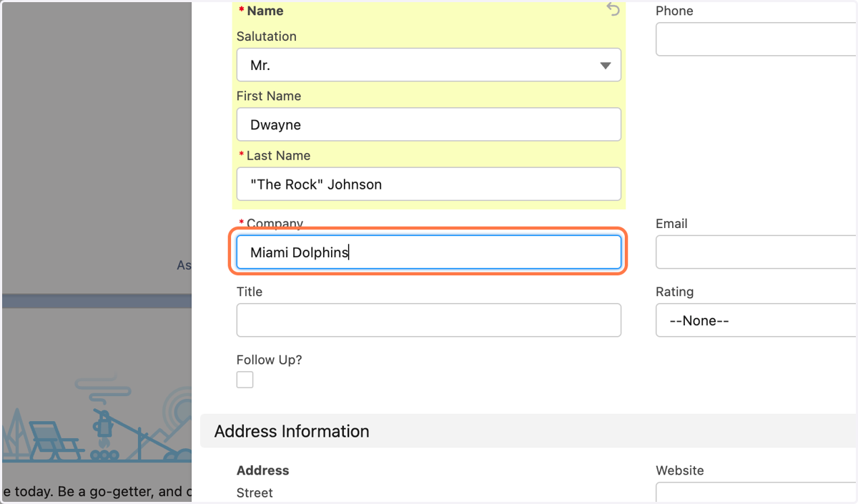Click the bold Address label
858x504 pixels.
click(263, 470)
